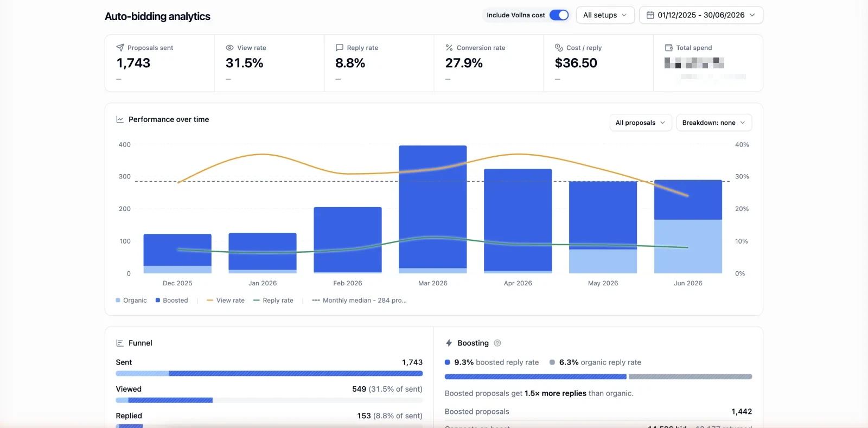
Task: Click the 9.3% boosted reply rate label
Action: 492,362
